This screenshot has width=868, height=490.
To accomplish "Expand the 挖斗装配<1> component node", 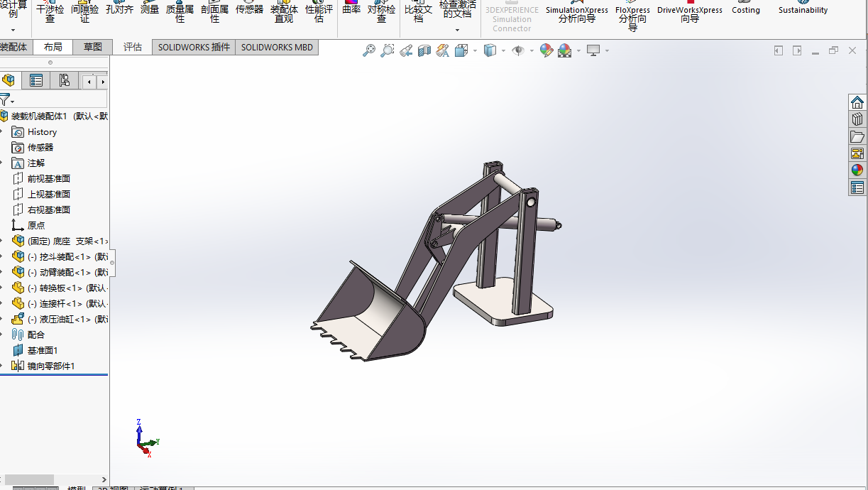I will click(x=2, y=257).
